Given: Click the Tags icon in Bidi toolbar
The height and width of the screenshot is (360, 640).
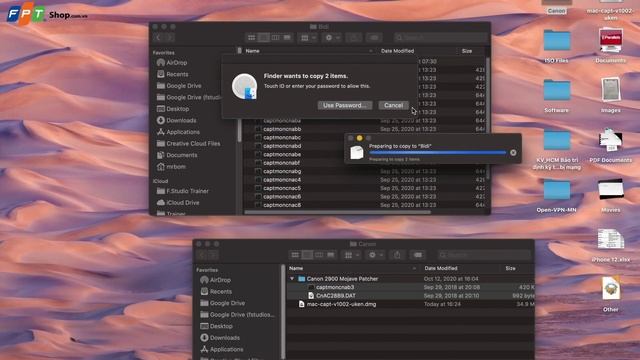Looking at the screenshot, I should 374,38.
